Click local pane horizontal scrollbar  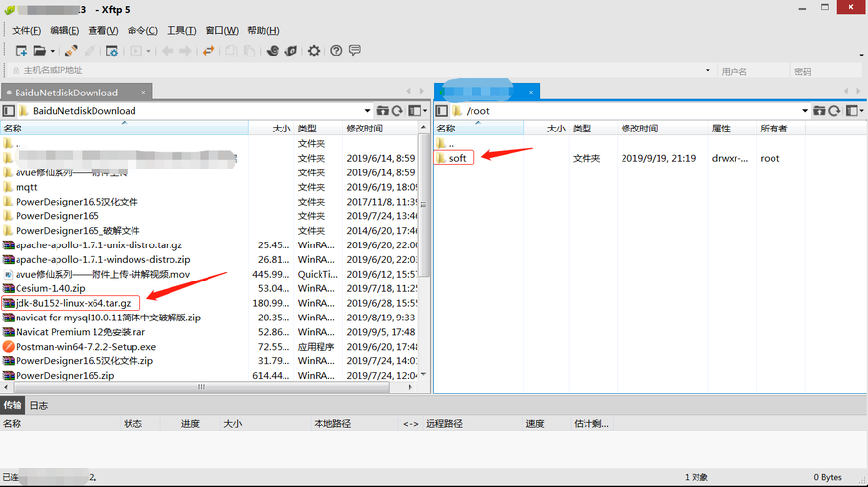[201, 387]
